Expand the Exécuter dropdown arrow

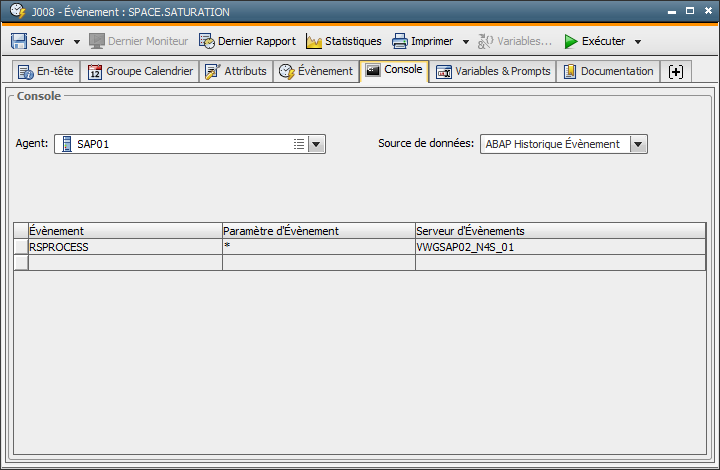click(x=638, y=42)
